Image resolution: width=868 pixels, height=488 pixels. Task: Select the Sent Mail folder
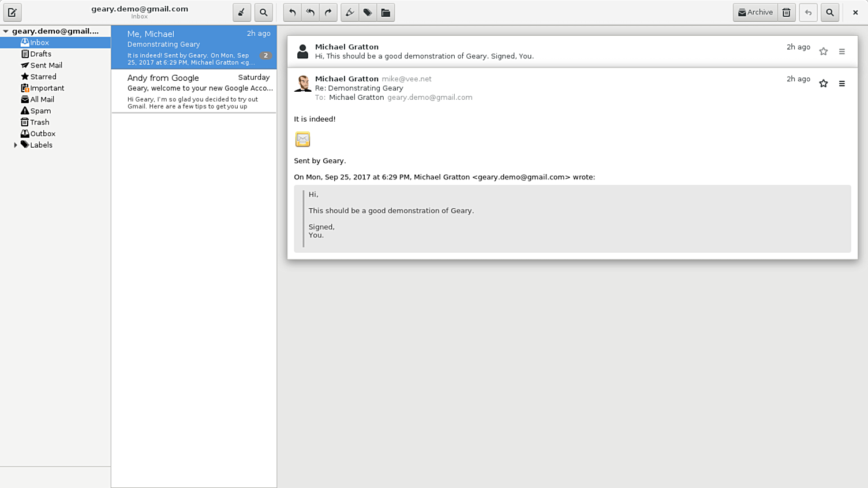46,66
